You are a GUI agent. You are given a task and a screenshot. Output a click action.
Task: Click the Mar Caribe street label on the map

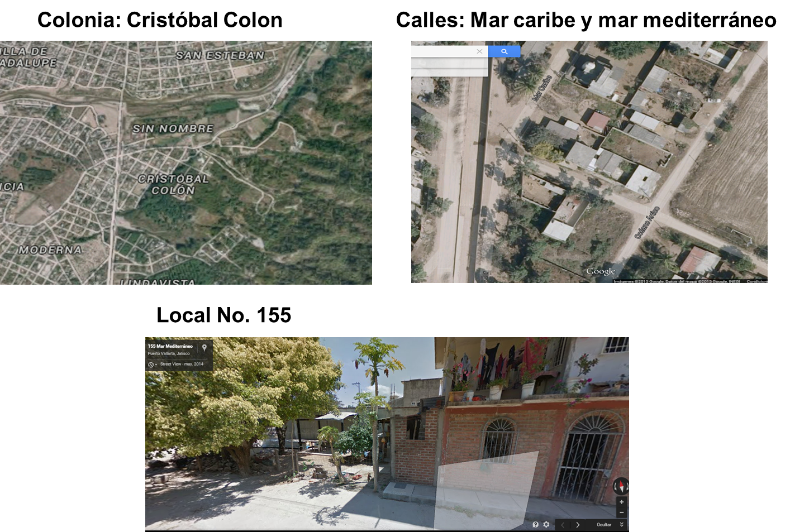(x=542, y=88)
